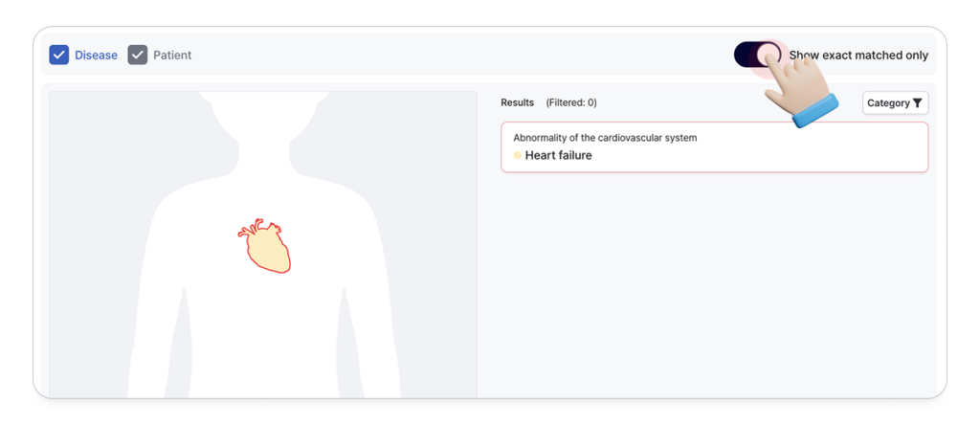The width and height of the screenshot is (980, 425).
Task: Toggle the Show exact matched only switch
Action: click(757, 56)
